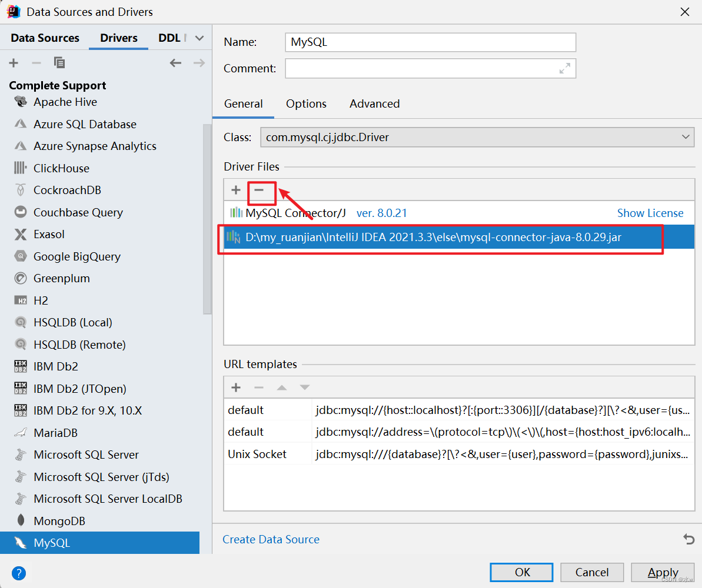This screenshot has width=702, height=588.
Task: Expand the Comment field with the expand icon
Action: (x=564, y=68)
